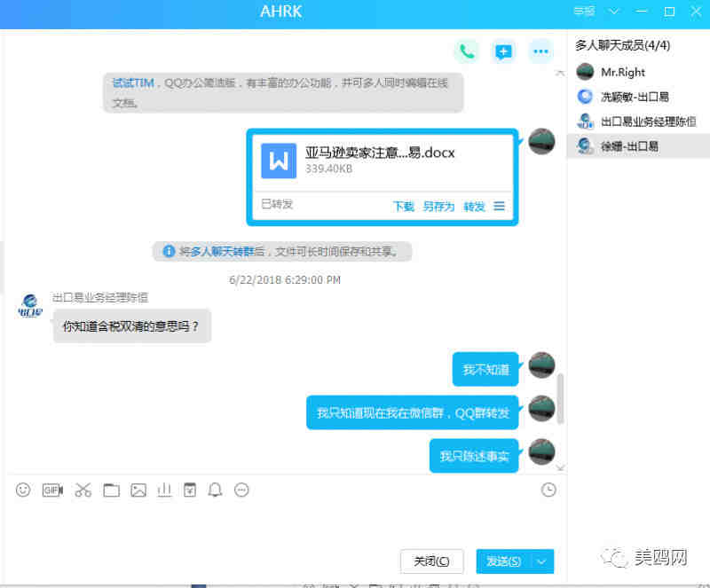710x588 pixels.
Task: Click the chat scrollbar thumb
Action: click(561, 399)
